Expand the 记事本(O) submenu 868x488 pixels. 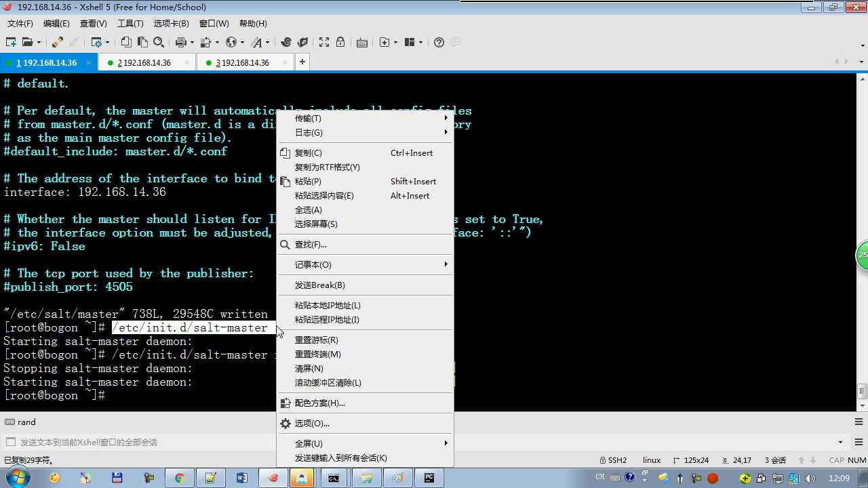click(365, 264)
